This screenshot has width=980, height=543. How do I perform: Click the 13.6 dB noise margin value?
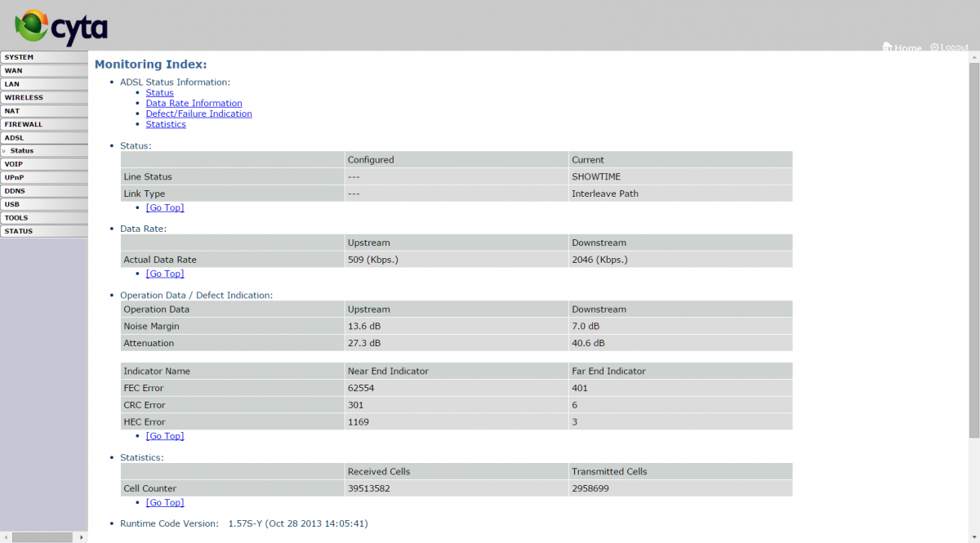pos(364,326)
